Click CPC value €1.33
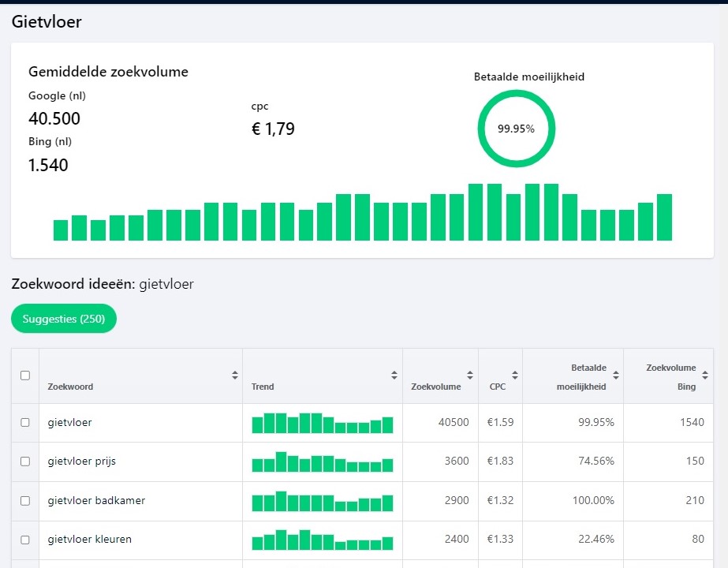This screenshot has width=728, height=568. (500, 539)
